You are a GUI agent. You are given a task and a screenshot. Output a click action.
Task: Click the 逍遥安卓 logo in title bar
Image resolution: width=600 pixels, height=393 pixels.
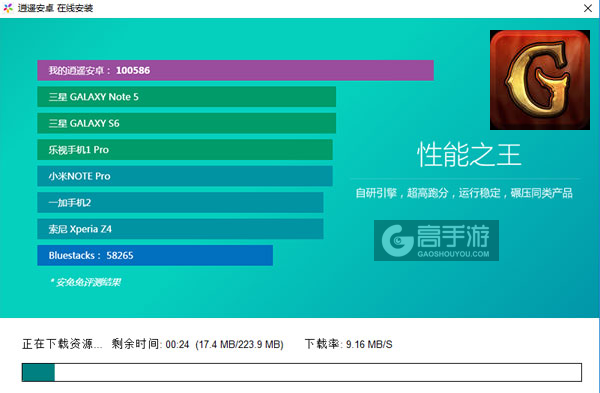8,8
